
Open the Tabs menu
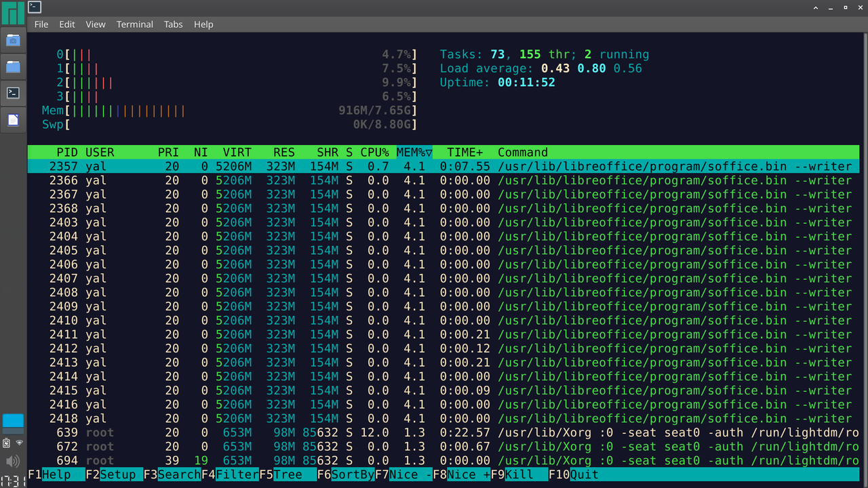pyautogui.click(x=173, y=24)
